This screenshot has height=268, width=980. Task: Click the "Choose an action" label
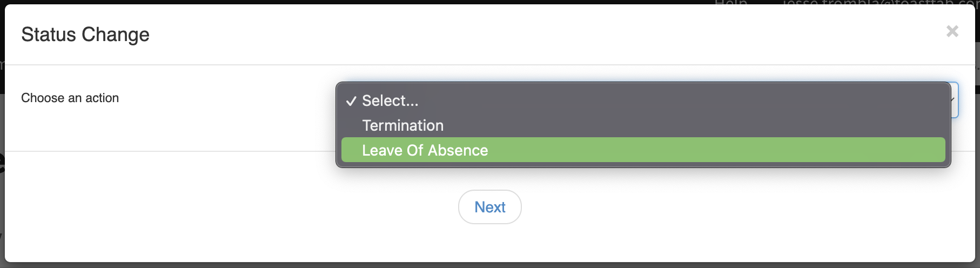click(70, 98)
